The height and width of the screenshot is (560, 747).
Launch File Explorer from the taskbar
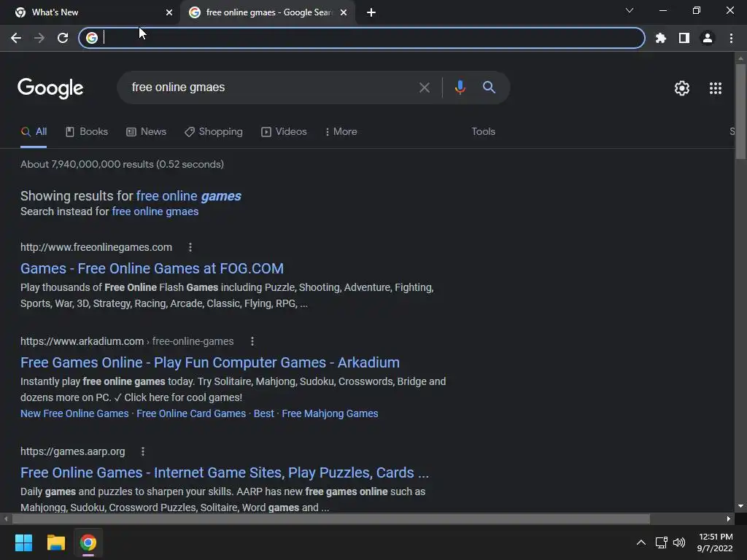55,542
